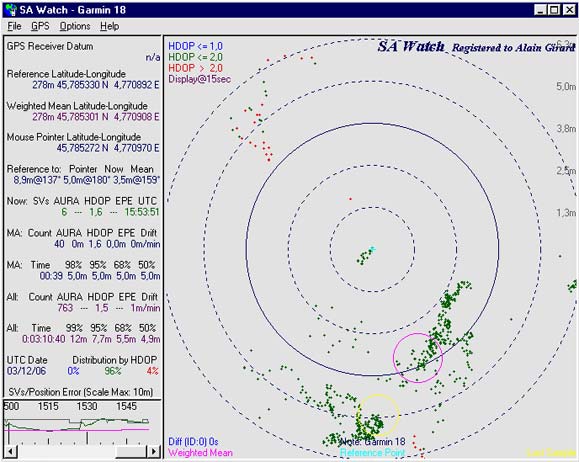Screen dimensions: 579x462
Task: Click the SA Watch title bar app icon
Action: [11, 10]
